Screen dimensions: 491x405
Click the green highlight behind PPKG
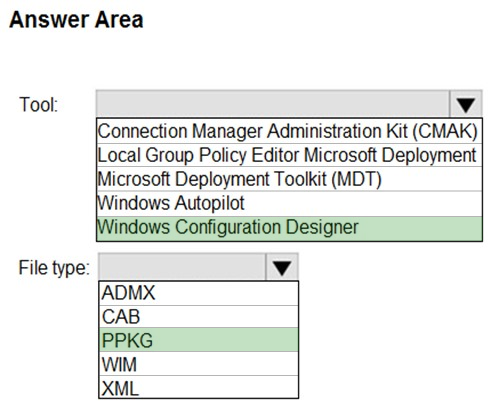pyautogui.click(x=198, y=340)
